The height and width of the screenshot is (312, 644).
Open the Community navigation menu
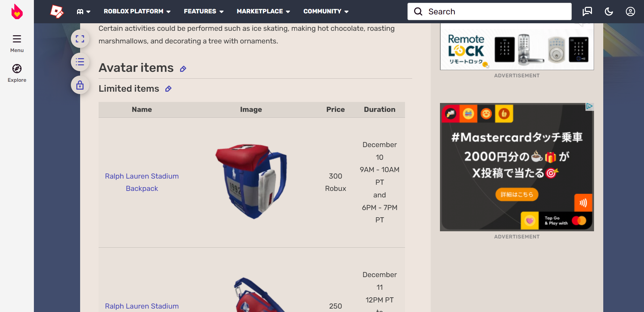326,11
